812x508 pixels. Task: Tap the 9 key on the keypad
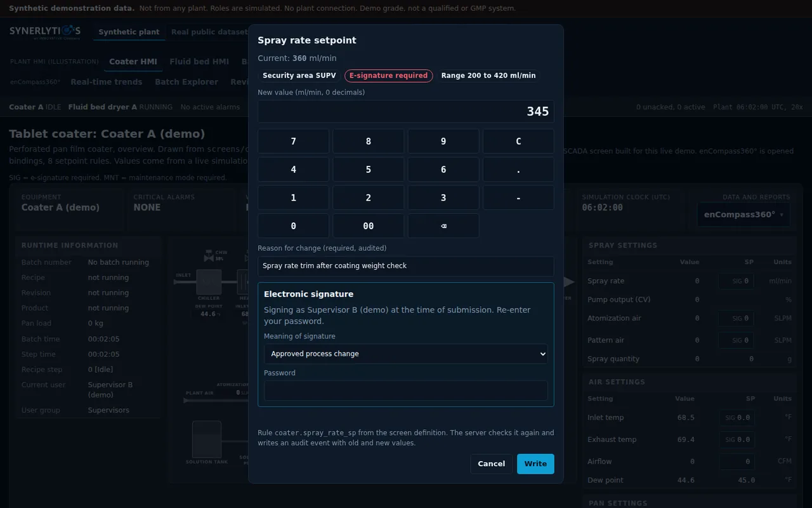[443, 142]
